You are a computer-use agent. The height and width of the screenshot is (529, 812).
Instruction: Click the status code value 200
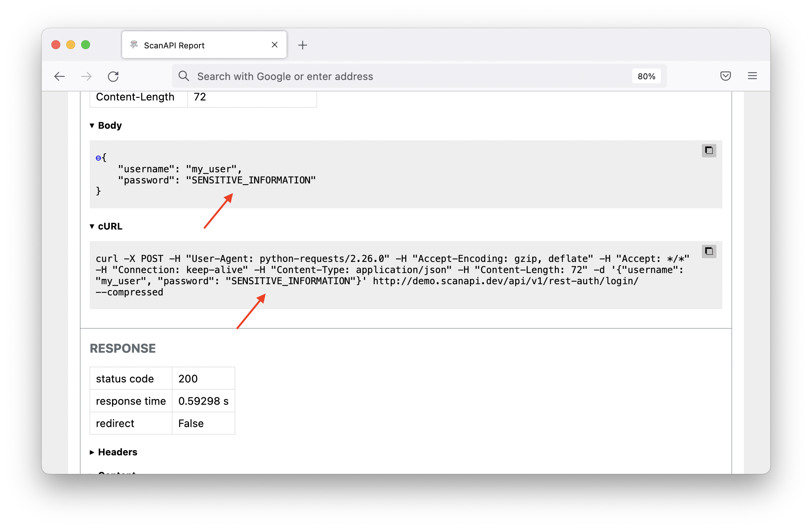point(188,379)
